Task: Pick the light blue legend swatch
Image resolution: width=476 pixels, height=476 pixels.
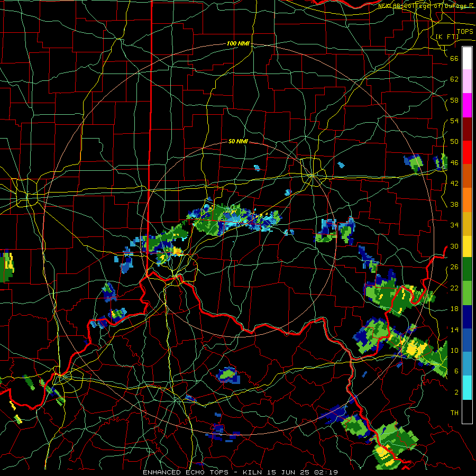Action: pos(467,364)
